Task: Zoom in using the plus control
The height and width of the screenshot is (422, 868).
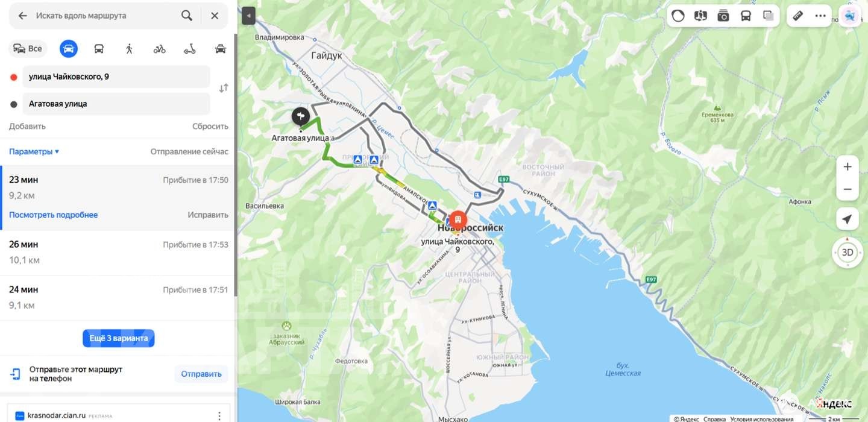Action: pyautogui.click(x=848, y=166)
